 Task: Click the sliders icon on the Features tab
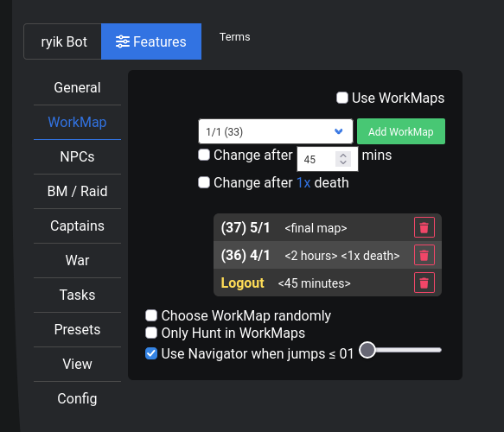[x=123, y=41]
